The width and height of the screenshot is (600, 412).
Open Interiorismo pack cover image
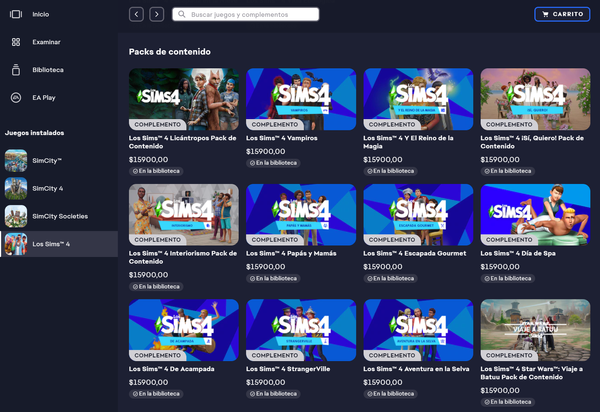click(184, 215)
